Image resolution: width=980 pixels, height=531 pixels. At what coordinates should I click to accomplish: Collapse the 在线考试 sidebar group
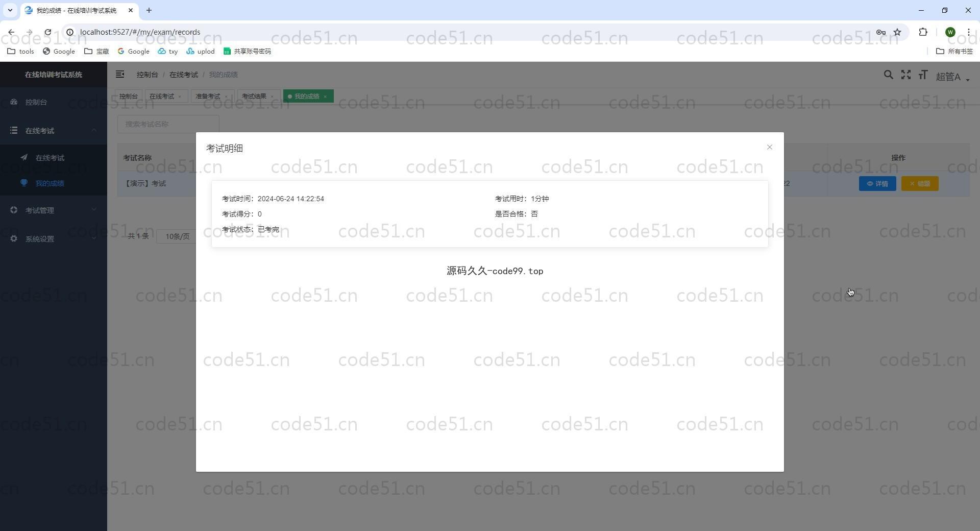tap(54, 131)
